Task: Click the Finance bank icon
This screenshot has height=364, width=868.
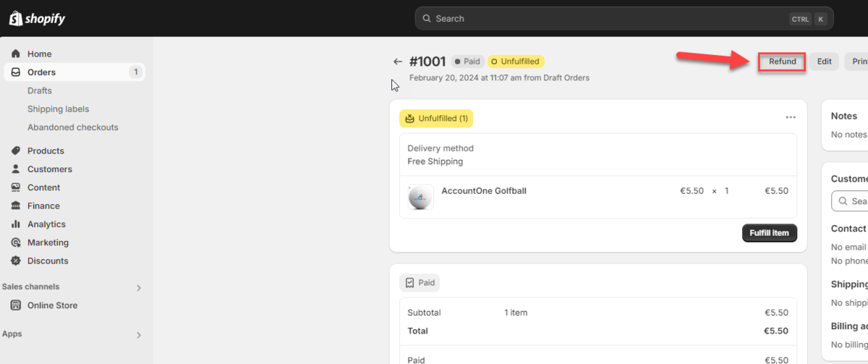Action: coord(16,206)
